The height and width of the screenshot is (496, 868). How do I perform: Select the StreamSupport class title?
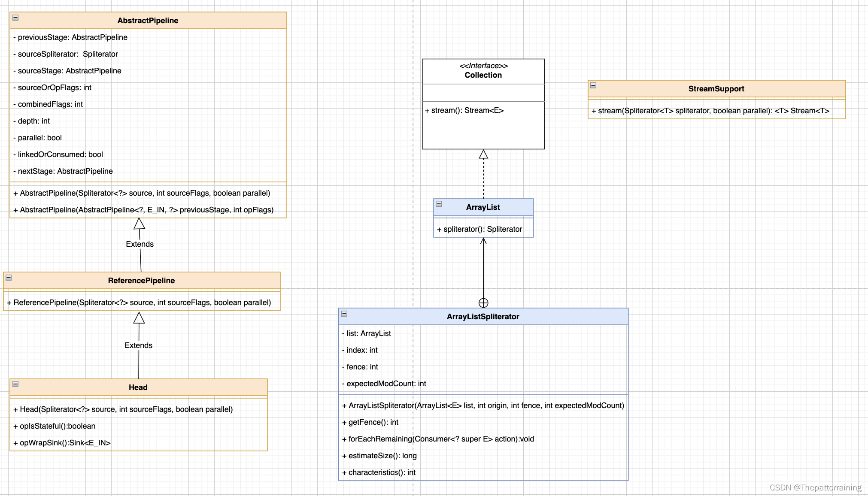[x=716, y=89]
